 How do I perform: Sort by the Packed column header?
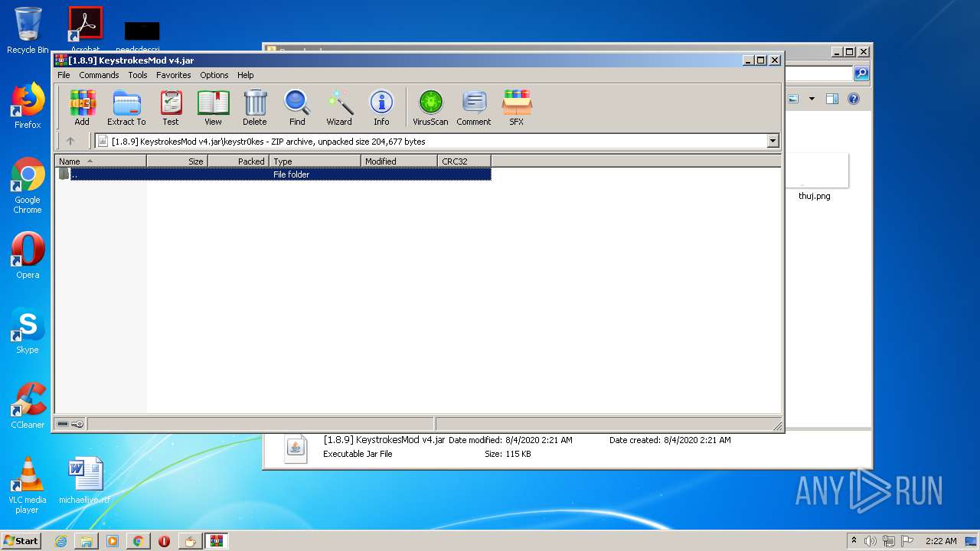click(x=238, y=161)
